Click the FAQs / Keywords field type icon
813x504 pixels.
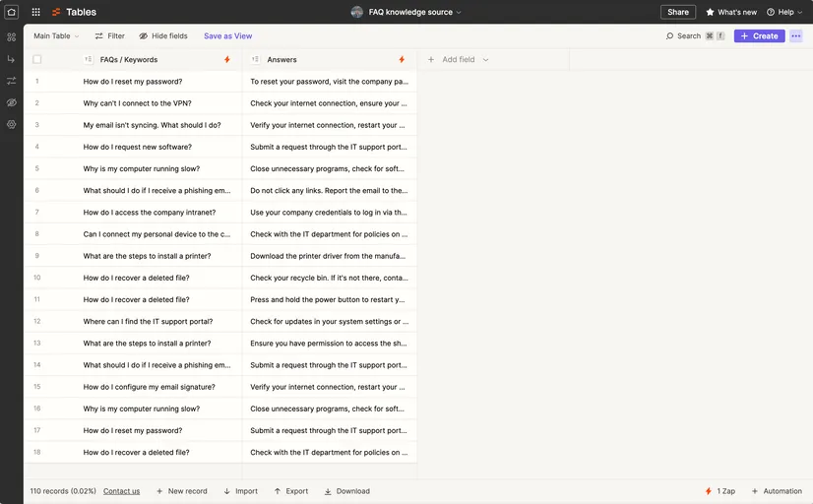tap(89, 60)
